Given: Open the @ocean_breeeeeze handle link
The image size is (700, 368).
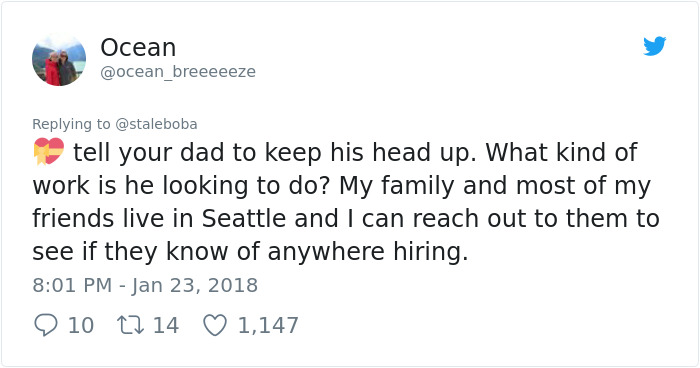Looking at the screenshot, I should coord(178,72).
